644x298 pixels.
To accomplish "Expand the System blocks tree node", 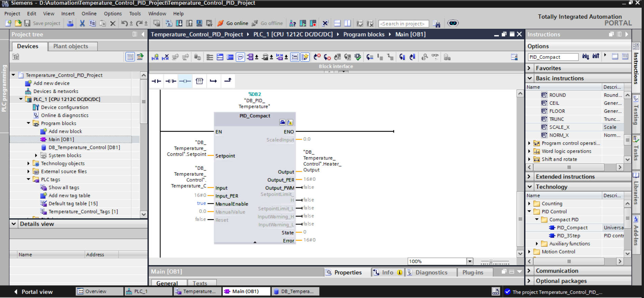I will pos(36,155).
